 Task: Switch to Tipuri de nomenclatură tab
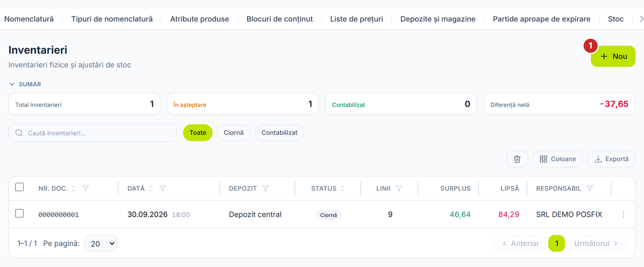[x=112, y=19]
